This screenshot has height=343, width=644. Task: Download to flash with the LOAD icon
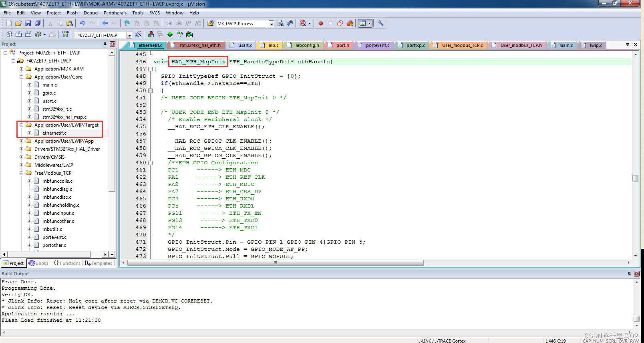[65, 34]
